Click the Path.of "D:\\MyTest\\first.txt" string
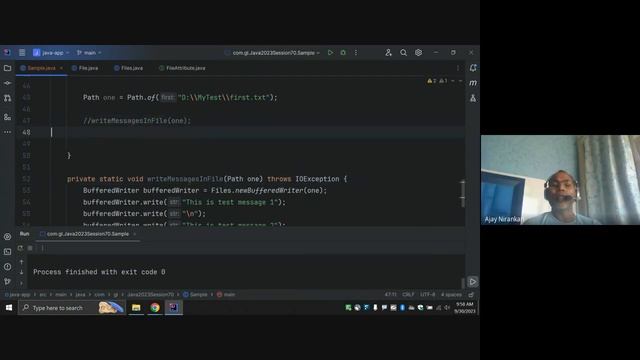640x360 pixels. [224, 98]
